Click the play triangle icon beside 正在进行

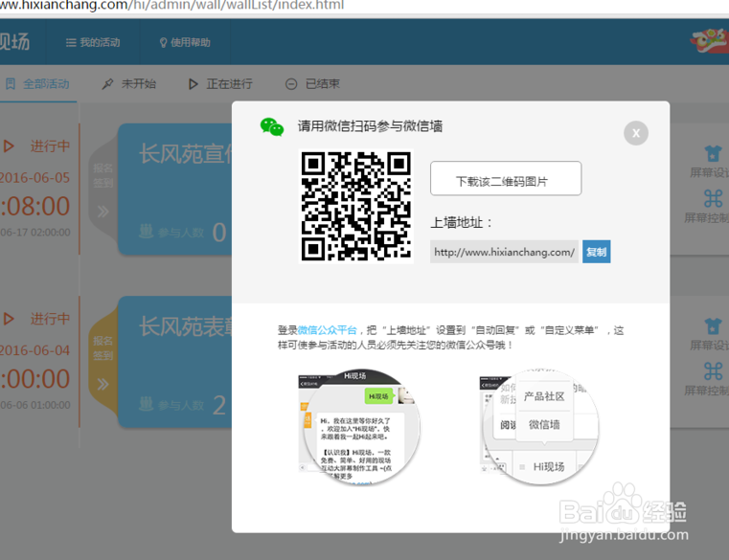click(x=193, y=84)
